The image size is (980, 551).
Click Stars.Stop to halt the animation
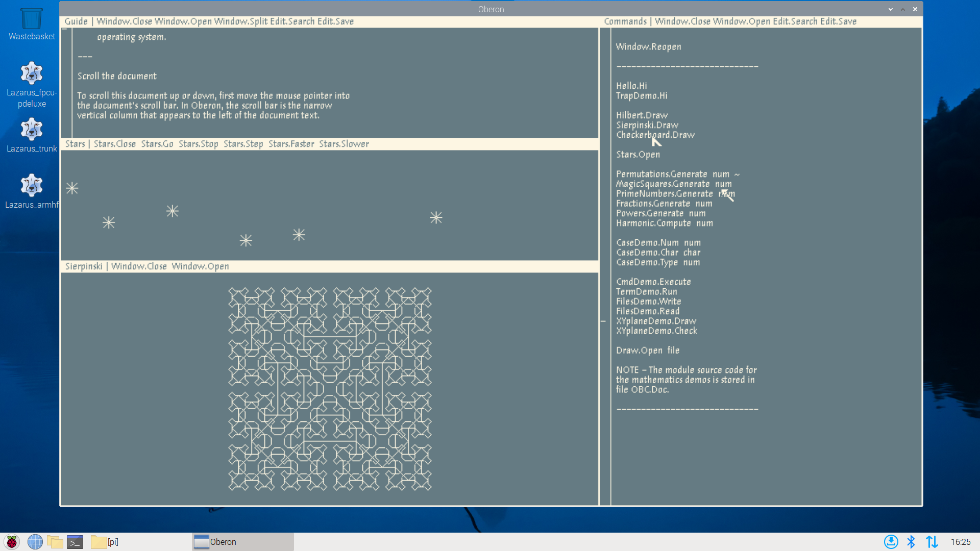(x=199, y=144)
